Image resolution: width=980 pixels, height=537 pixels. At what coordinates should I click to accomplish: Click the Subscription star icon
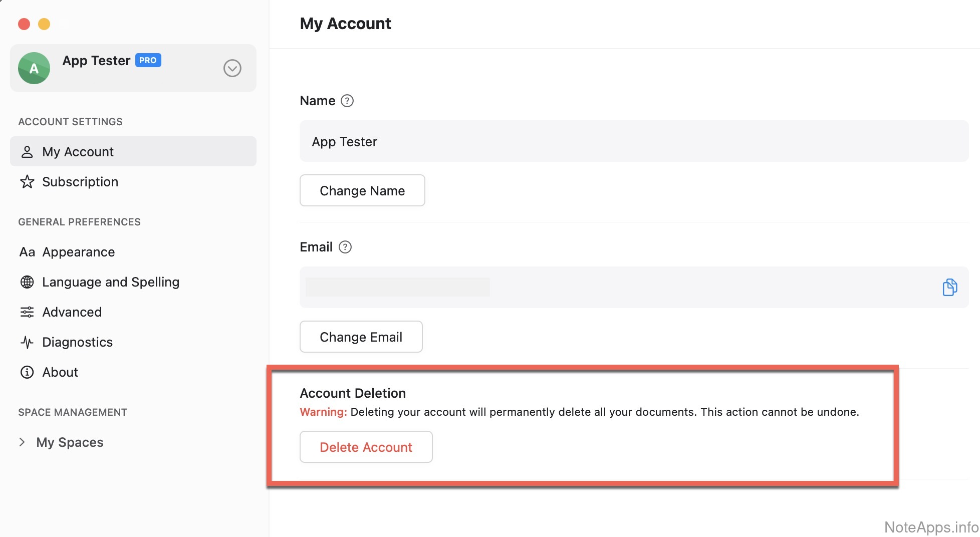coord(27,182)
